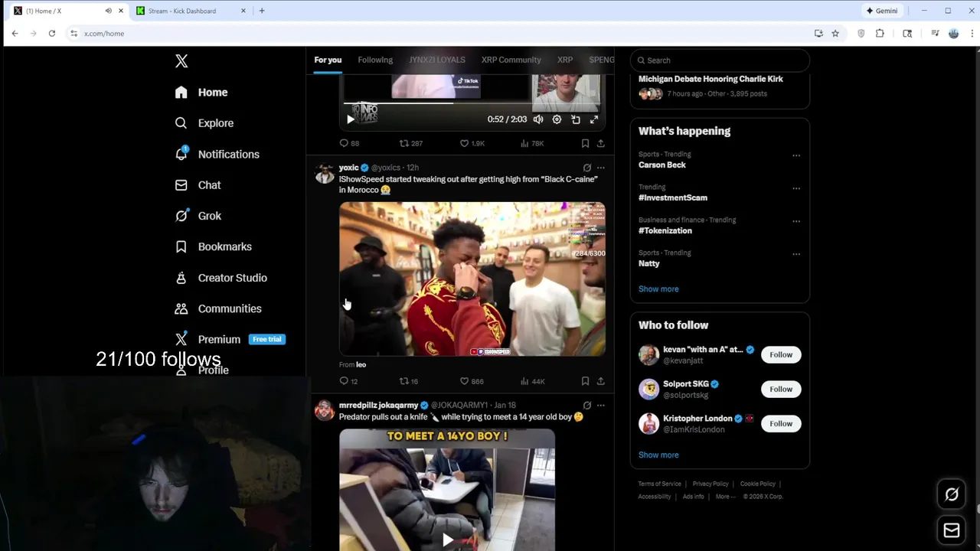Switch to the XRP tab
Viewport: 980px width, 551px height.
[x=565, y=60]
